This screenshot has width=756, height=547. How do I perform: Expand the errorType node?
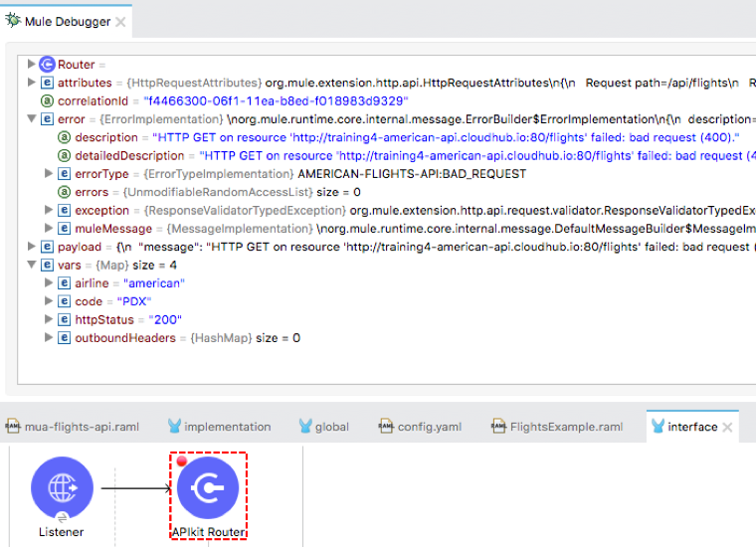[48, 173]
